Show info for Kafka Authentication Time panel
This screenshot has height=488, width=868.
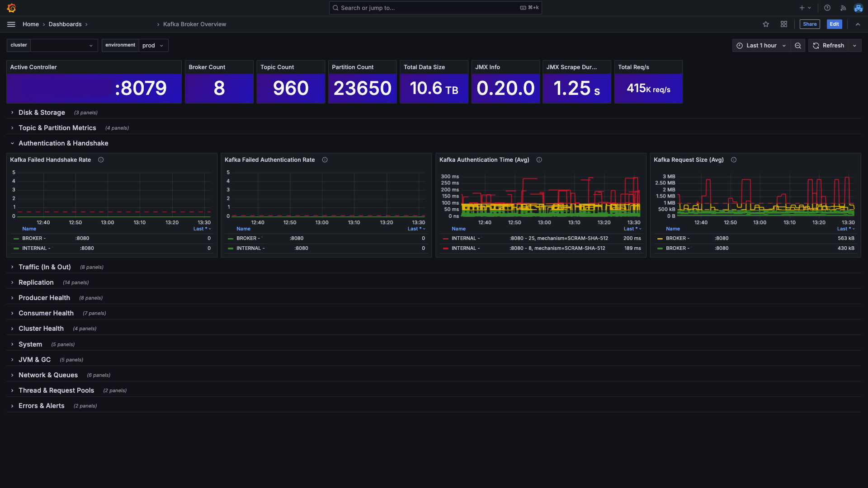[539, 160]
